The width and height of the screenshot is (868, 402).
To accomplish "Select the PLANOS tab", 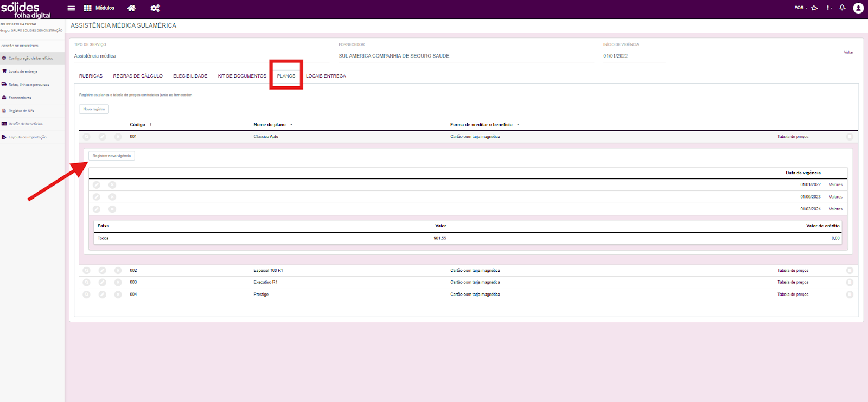I will (x=286, y=76).
